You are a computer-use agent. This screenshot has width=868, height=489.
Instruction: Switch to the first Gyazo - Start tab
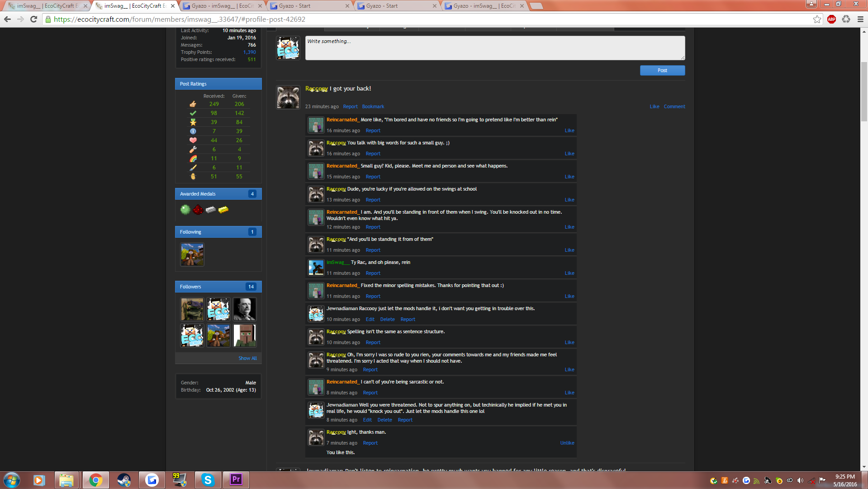pyautogui.click(x=309, y=6)
